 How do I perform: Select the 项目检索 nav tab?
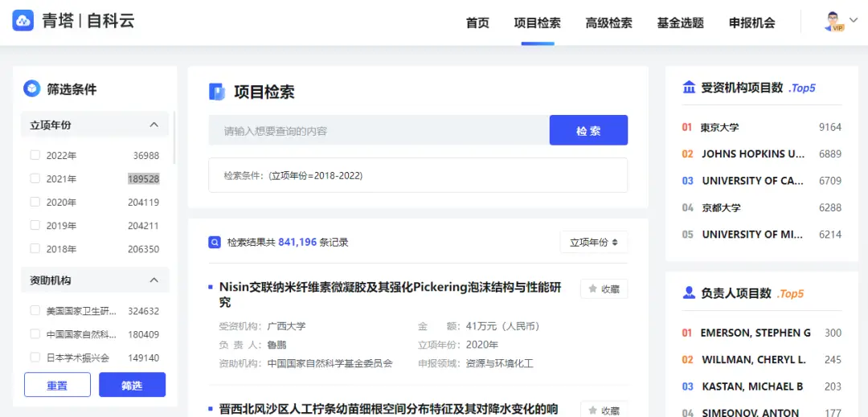point(538,23)
